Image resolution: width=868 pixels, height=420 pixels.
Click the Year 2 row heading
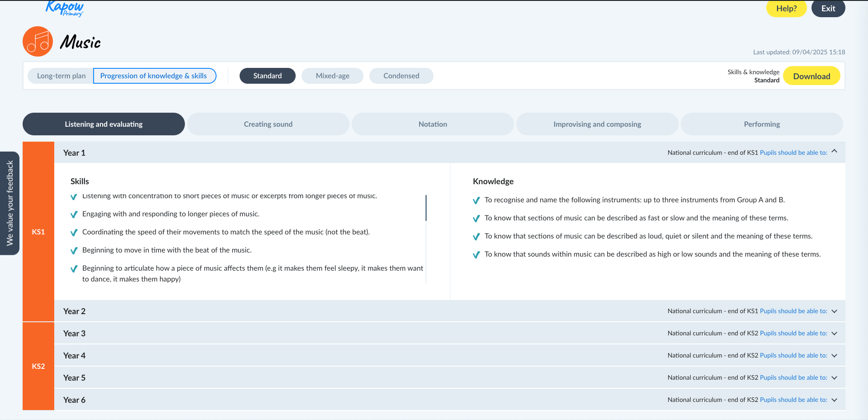tap(74, 311)
